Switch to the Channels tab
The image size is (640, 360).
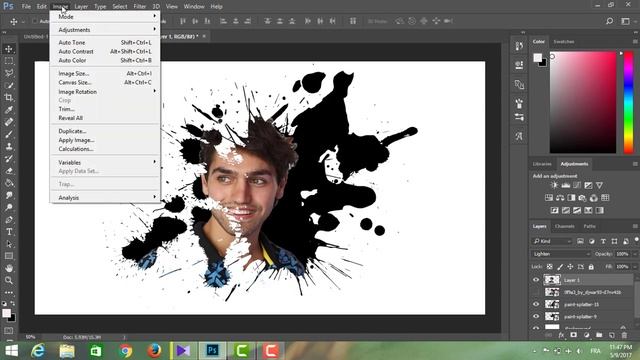[x=564, y=226]
